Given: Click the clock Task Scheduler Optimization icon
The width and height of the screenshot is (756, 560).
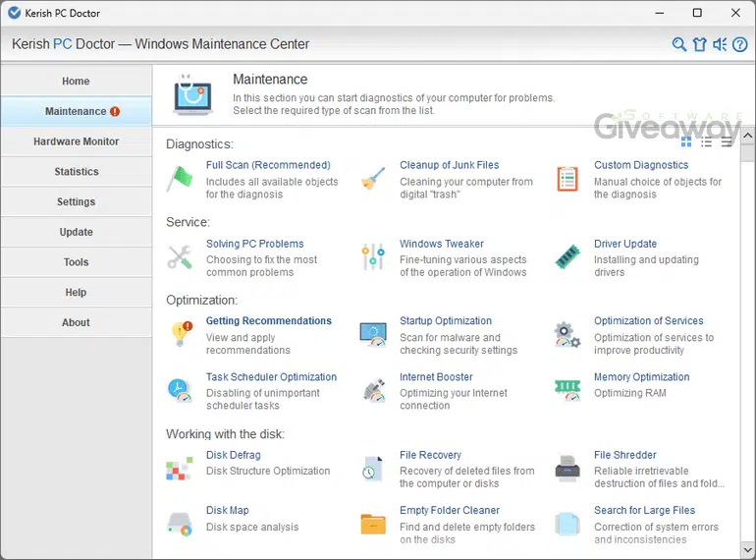Looking at the screenshot, I should point(180,390).
